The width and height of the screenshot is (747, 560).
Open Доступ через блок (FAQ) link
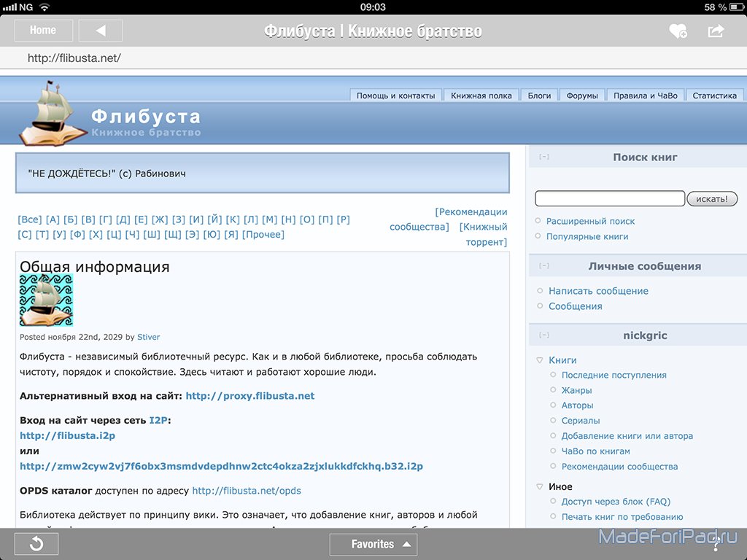coord(616,502)
